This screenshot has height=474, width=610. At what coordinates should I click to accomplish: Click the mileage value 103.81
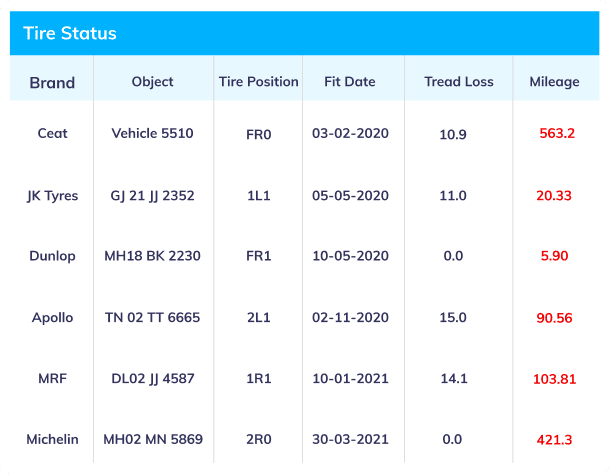click(x=554, y=379)
